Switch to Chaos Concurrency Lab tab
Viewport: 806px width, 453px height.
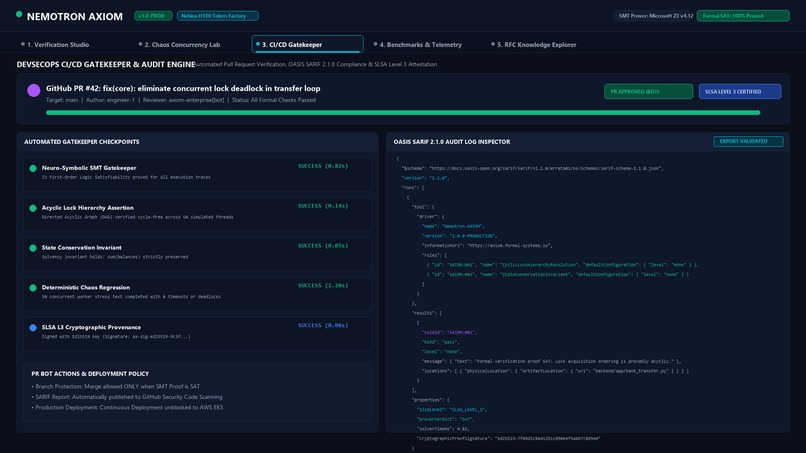pos(179,45)
